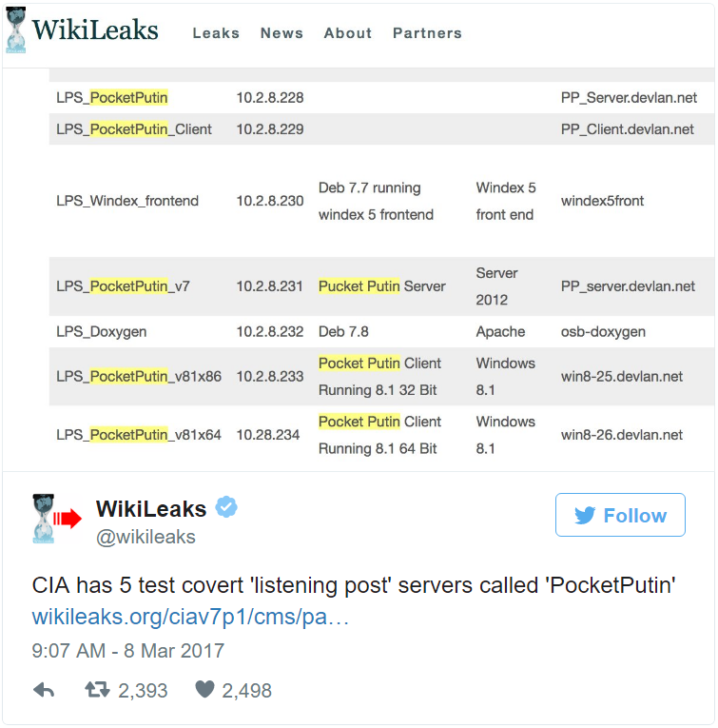This screenshot has width=718, height=728.
Task: Click the tweet timestamp 8 Mar 2017
Action: click(128, 652)
